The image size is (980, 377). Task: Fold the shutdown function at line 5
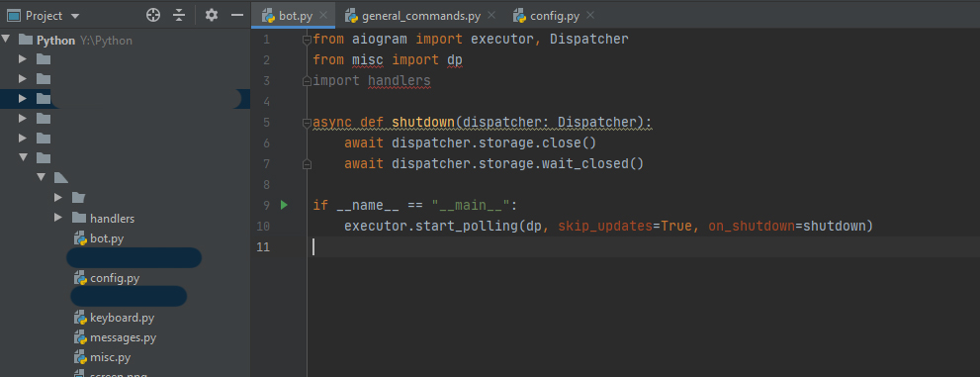(x=307, y=123)
